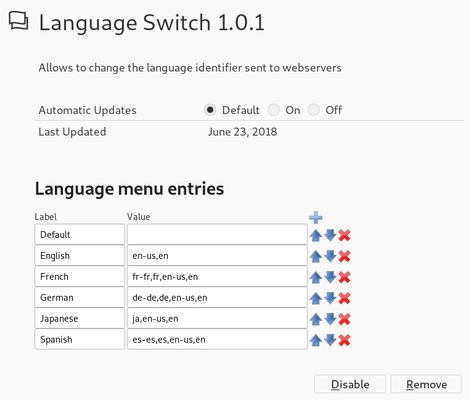Move the German entry up

click(x=315, y=298)
